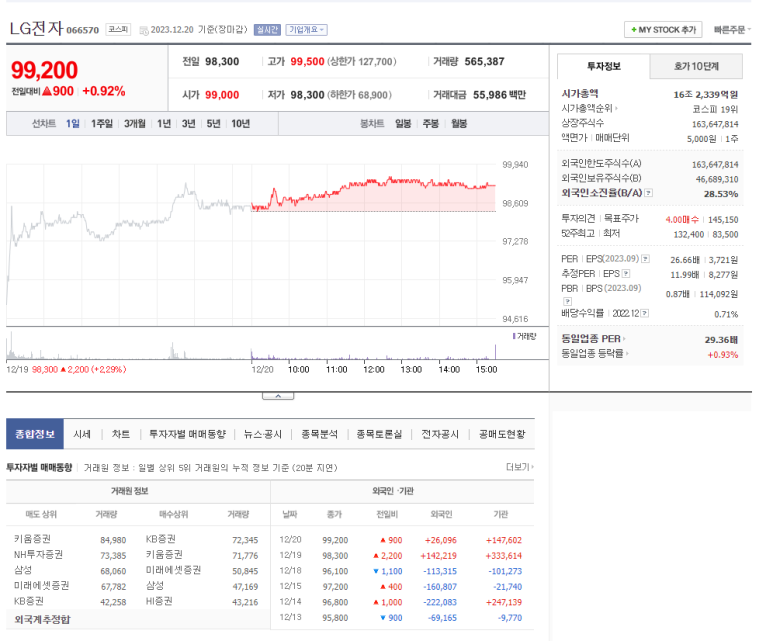773x641 pixels.
Task: Open 투자자별 매매동향 tab
Action: [187, 434]
